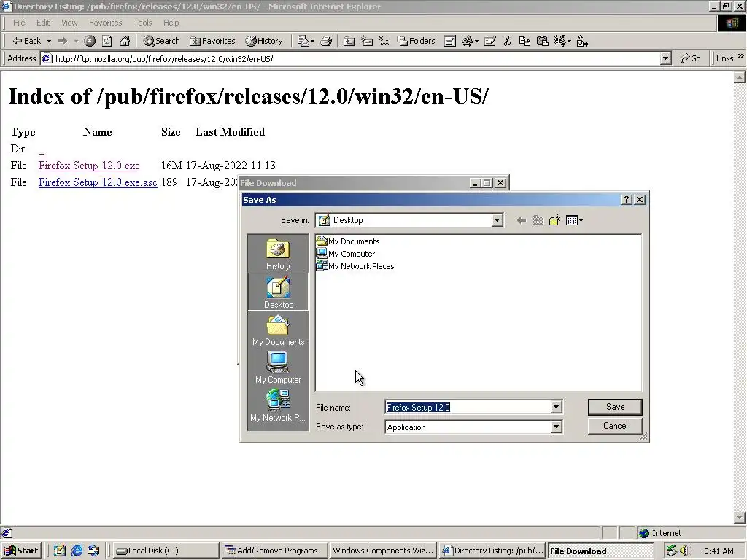The height and width of the screenshot is (560, 747).
Task: Click the Print icon in toolbar
Action: (x=326, y=41)
